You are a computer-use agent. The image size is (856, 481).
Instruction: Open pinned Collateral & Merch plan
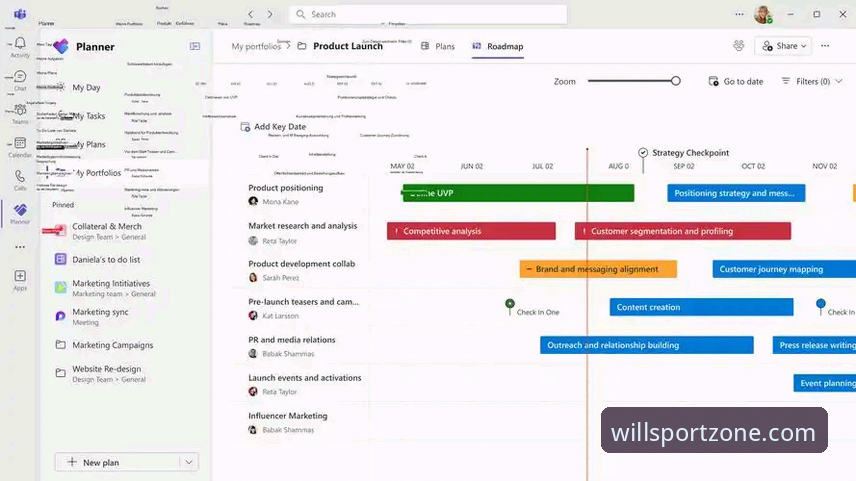tap(99, 231)
